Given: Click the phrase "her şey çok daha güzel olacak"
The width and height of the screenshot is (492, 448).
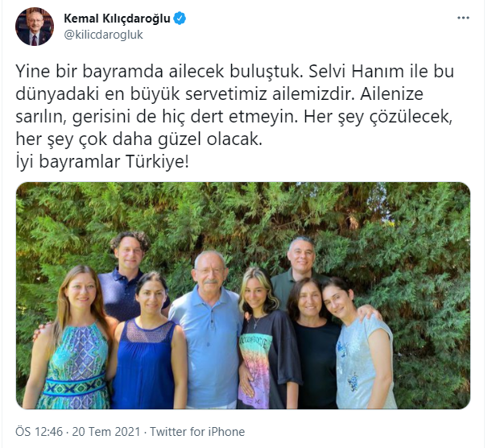Looking at the screenshot, I should tap(139, 139).
